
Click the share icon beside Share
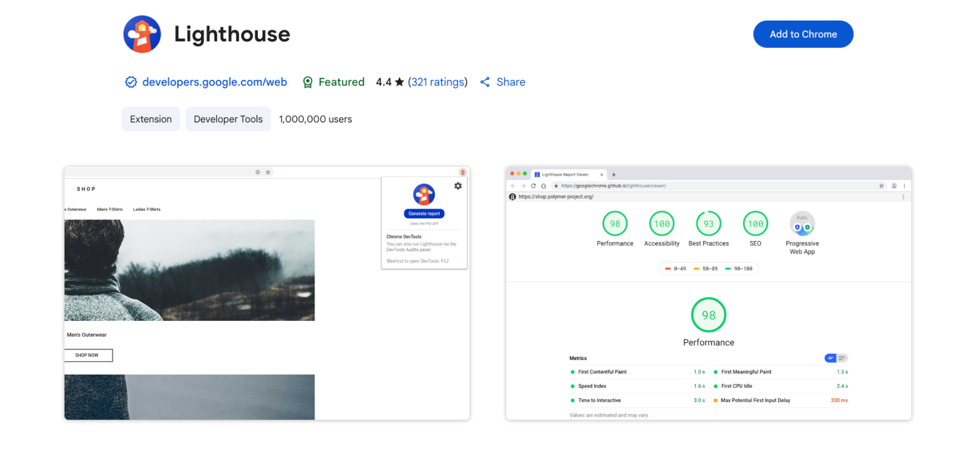click(x=485, y=82)
